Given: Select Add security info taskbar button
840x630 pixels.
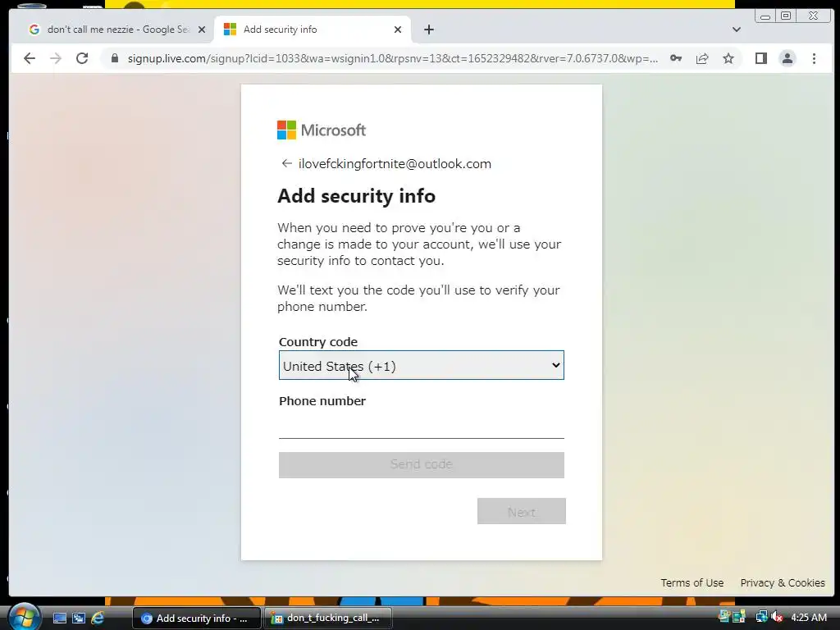Looking at the screenshot, I should point(196,619).
